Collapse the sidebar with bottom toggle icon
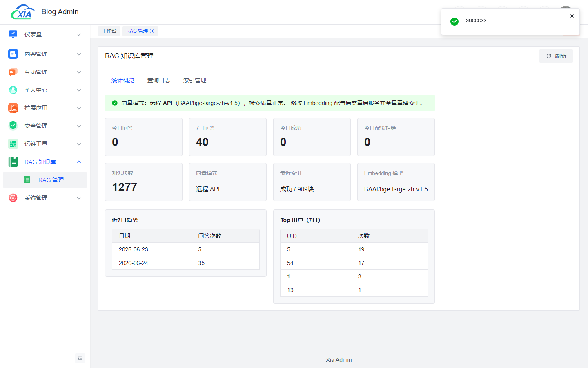Viewport: 588px width, 368px height. point(80,358)
